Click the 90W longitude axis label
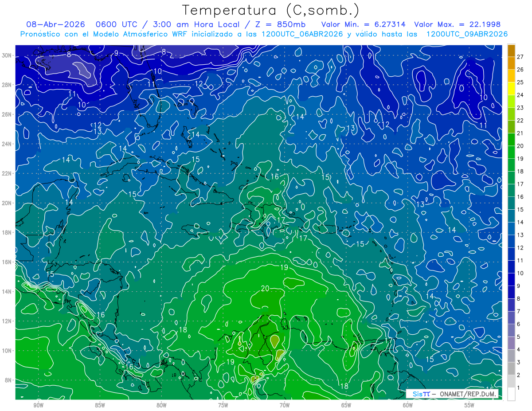 tap(38, 405)
